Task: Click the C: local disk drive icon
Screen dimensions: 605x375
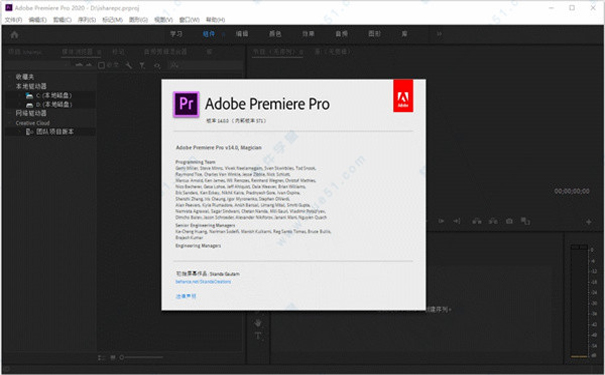Action: coord(29,95)
